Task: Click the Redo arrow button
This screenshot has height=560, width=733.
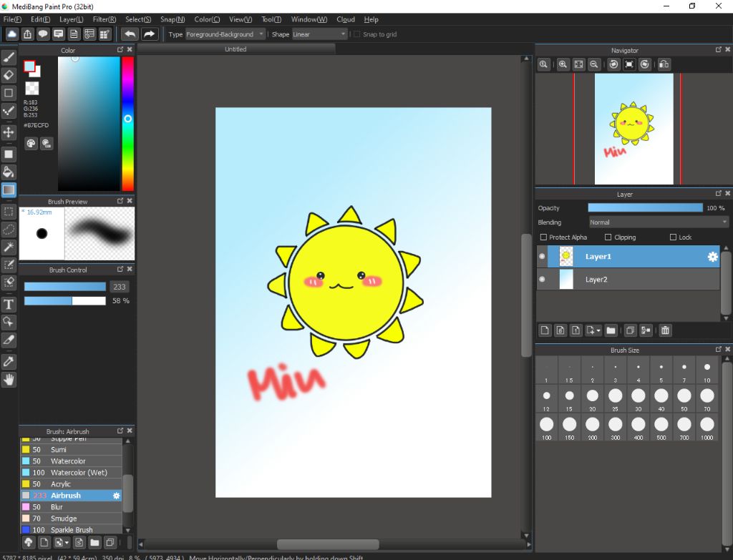Action: pos(149,34)
